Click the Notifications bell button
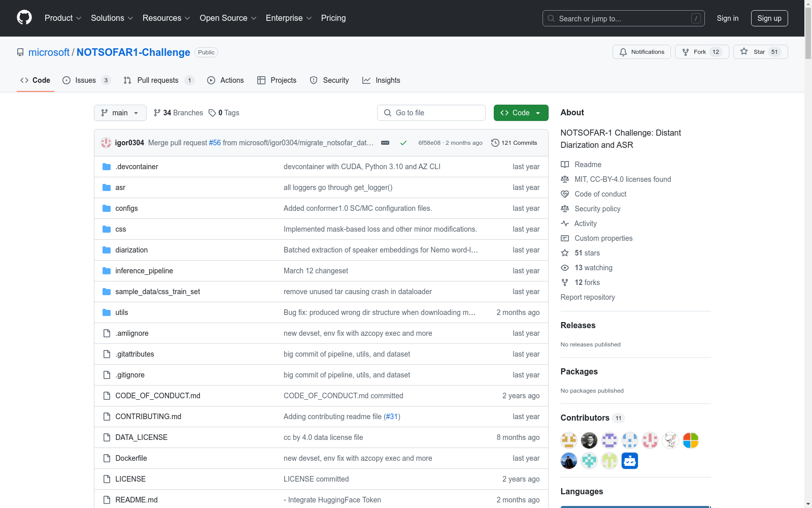Screen dimensions: 812x508 (x=642, y=52)
